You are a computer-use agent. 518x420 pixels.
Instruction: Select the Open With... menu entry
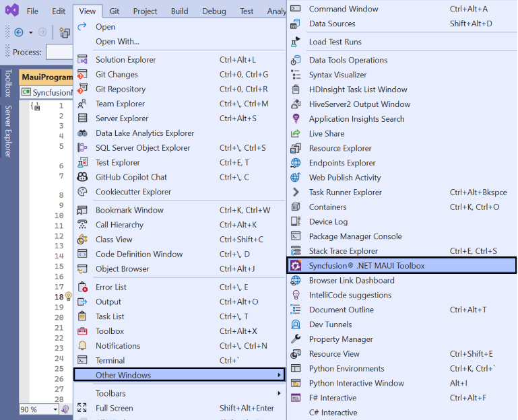coord(179,42)
